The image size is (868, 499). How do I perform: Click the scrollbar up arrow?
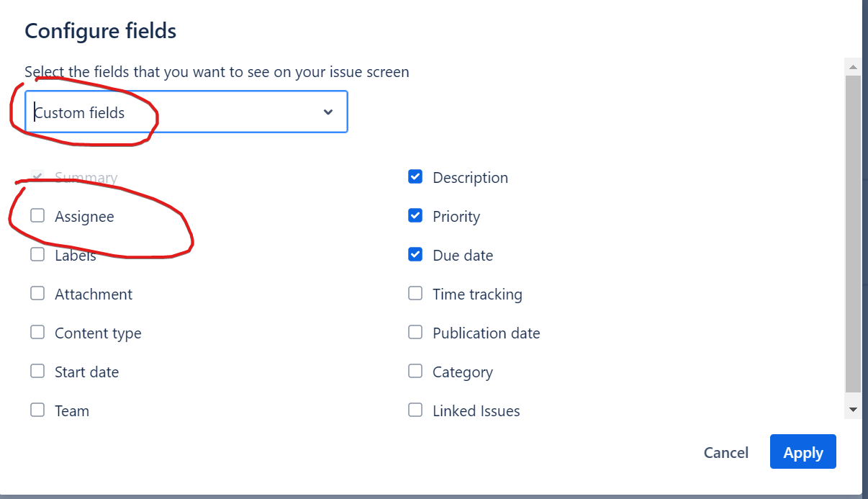tap(853, 66)
